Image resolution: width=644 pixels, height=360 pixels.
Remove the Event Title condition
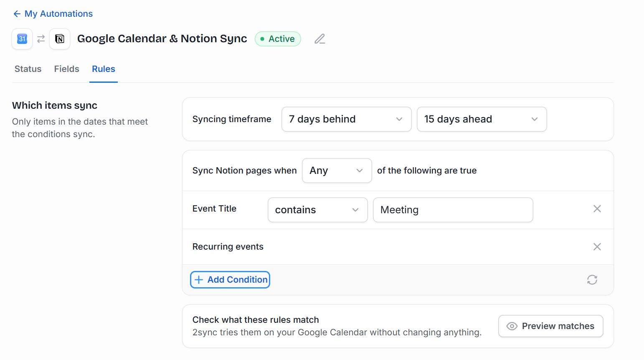(x=597, y=209)
